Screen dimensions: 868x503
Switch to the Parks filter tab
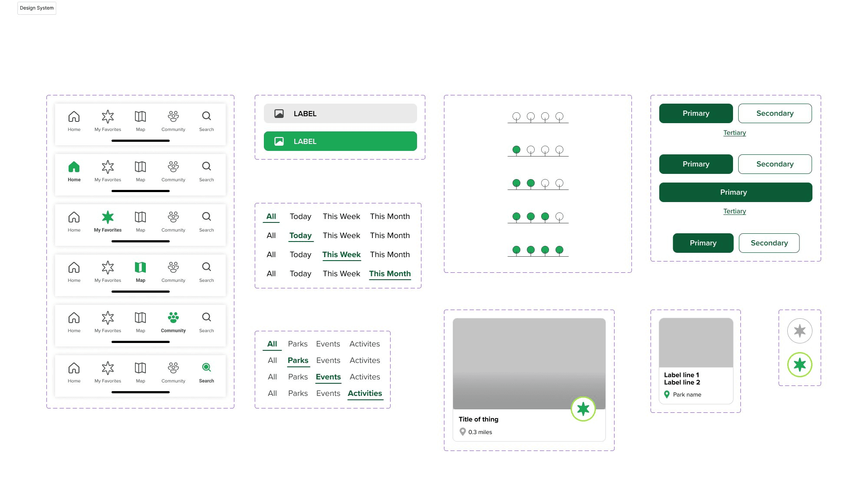pyautogui.click(x=298, y=360)
